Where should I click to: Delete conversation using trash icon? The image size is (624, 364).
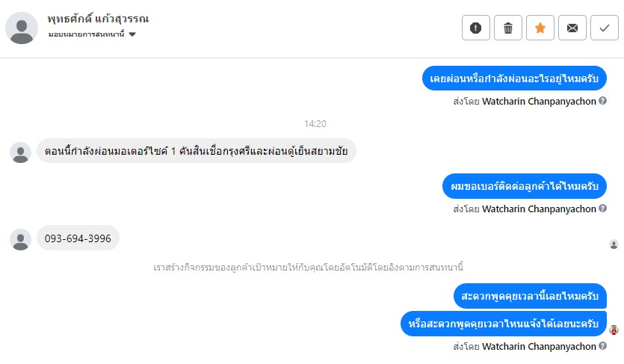508,28
